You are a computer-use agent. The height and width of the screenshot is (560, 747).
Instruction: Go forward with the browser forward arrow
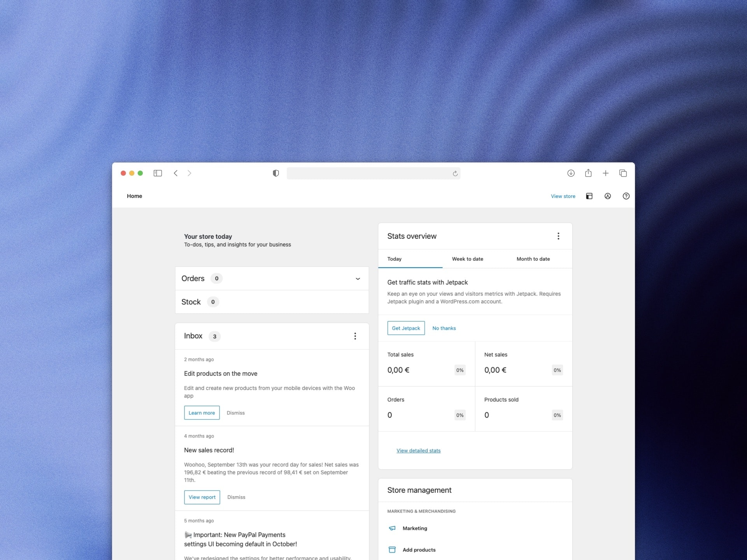pos(189,173)
